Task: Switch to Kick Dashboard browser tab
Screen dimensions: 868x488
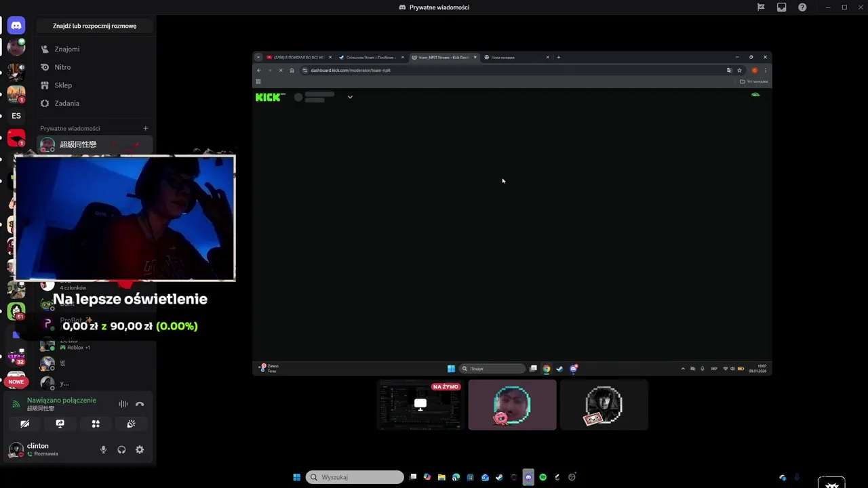Action: pyautogui.click(x=443, y=57)
